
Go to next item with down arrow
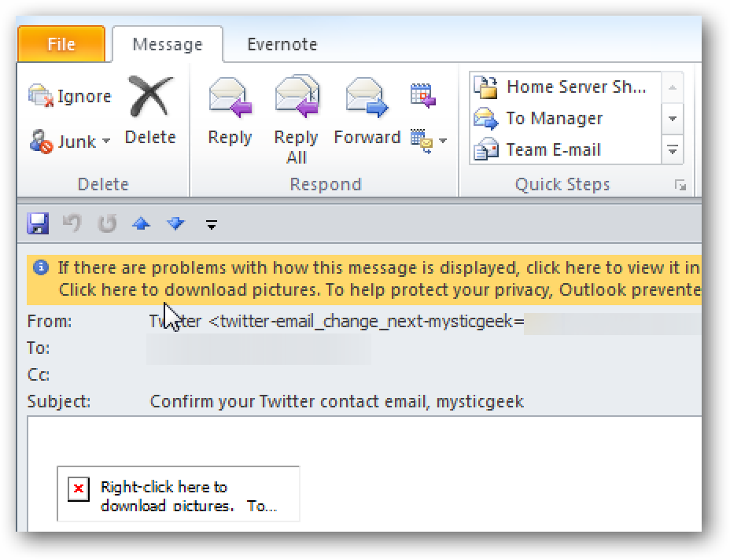point(175,223)
